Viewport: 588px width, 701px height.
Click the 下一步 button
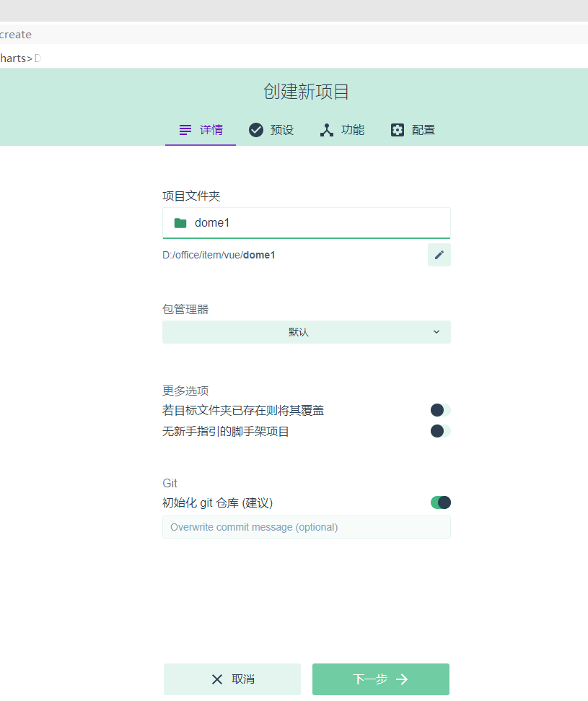(380, 679)
